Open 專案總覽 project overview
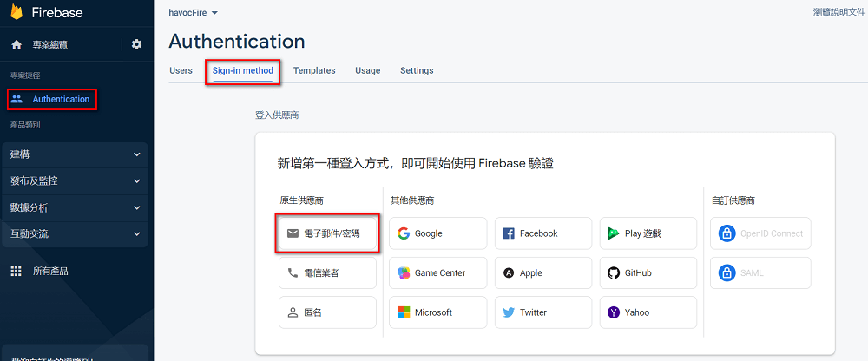 click(x=49, y=45)
